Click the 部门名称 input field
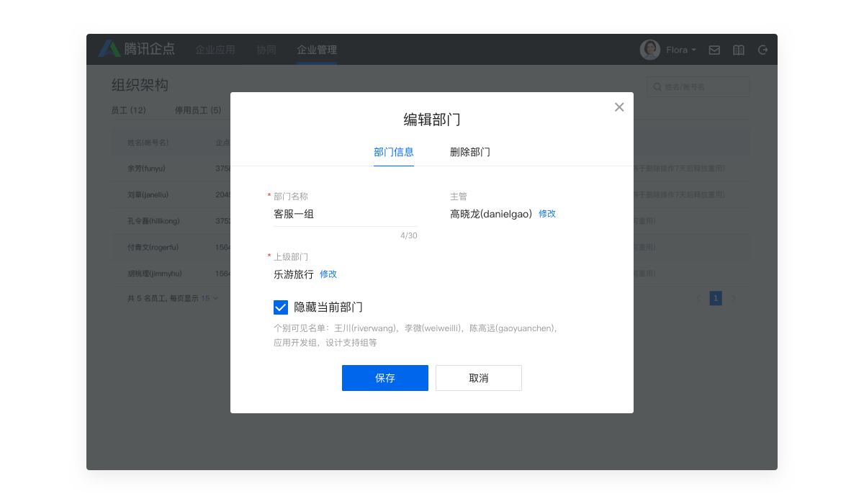 point(345,215)
